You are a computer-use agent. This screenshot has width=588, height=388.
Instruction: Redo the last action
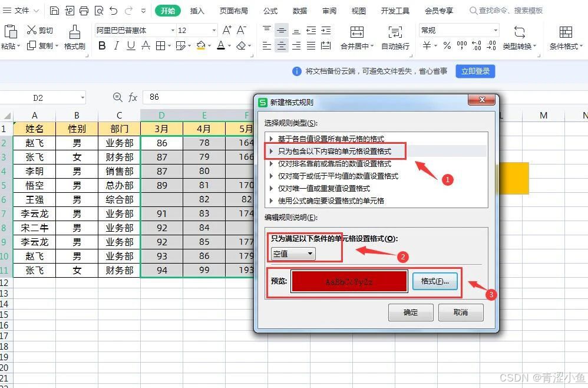point(128,11)
